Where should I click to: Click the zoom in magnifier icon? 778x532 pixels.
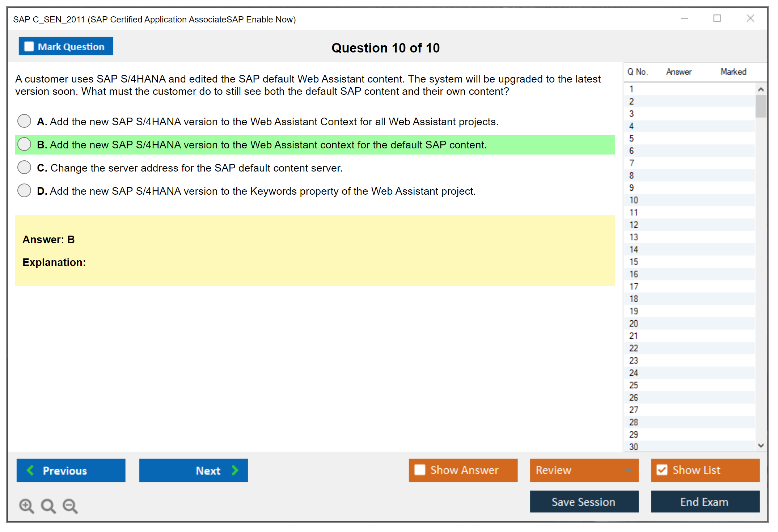26,506
